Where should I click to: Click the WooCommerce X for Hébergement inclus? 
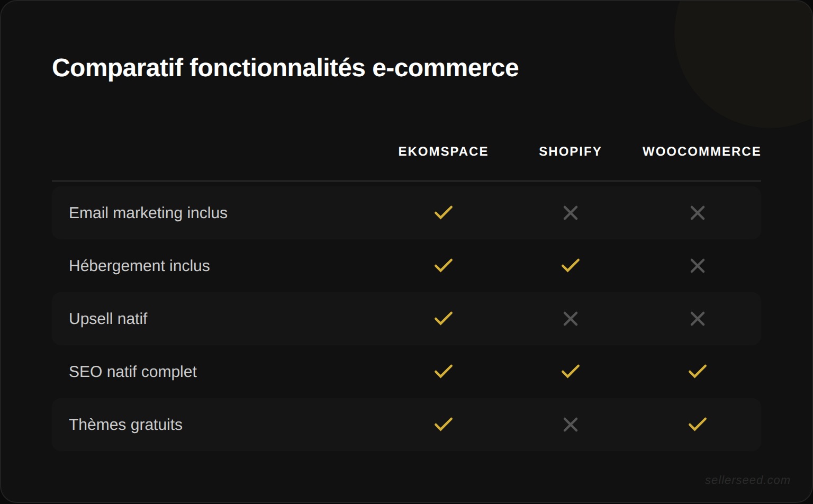tap(698, 266)
